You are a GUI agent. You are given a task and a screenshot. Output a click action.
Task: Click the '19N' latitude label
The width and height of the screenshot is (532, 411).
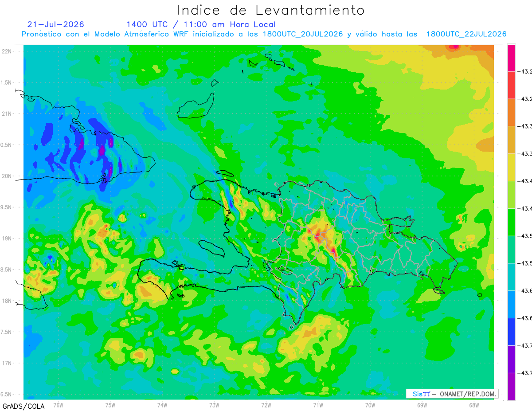point(7,239)
